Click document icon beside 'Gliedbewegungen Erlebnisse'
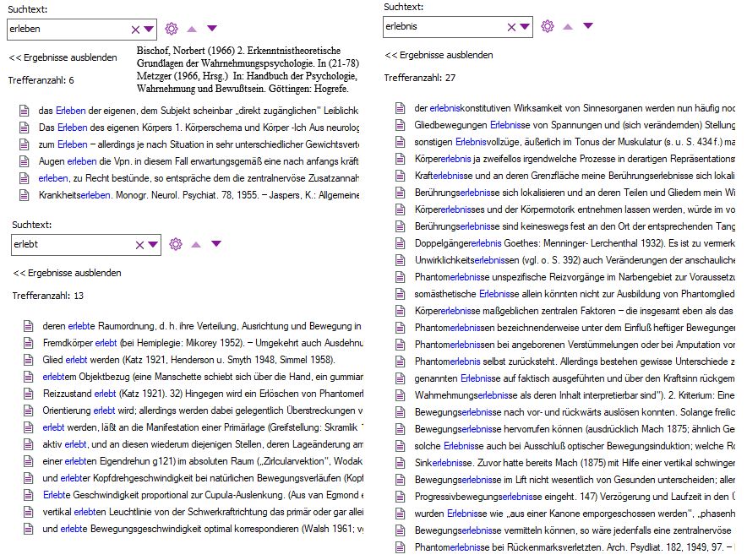 tap(401, 125)
